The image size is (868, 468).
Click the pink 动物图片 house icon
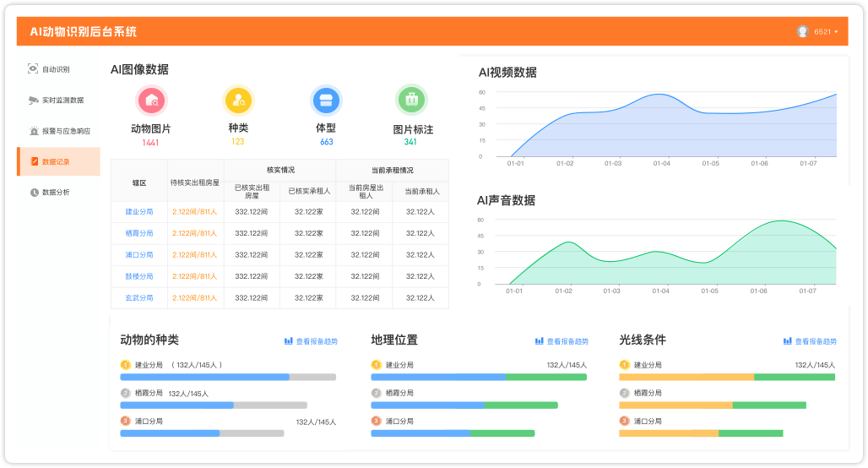[x=151, y=101]
